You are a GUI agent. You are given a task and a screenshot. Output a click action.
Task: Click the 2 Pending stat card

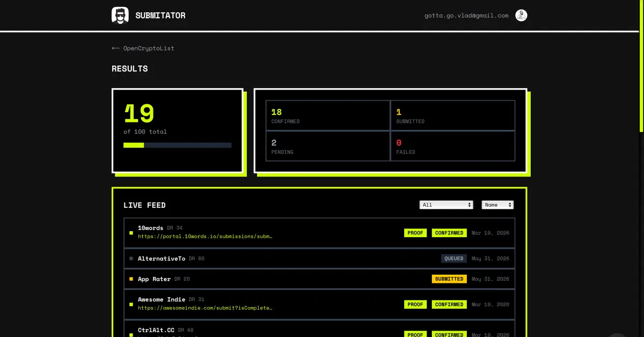pos(328,146)
